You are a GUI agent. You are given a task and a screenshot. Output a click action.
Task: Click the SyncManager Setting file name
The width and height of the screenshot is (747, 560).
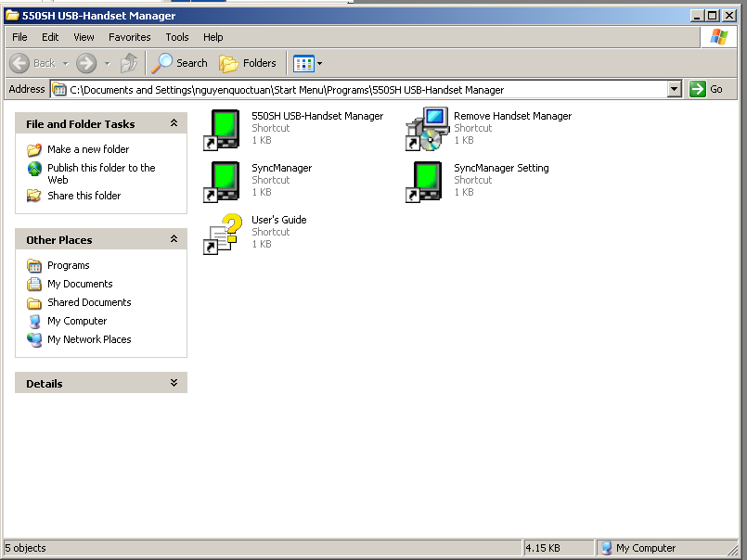click(501, 168)
